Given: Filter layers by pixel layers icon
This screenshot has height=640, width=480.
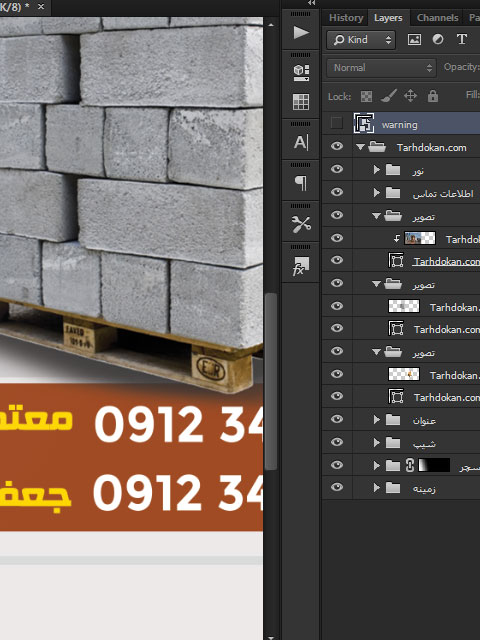Looking at the screenshot, I should [x=414, y=40].
